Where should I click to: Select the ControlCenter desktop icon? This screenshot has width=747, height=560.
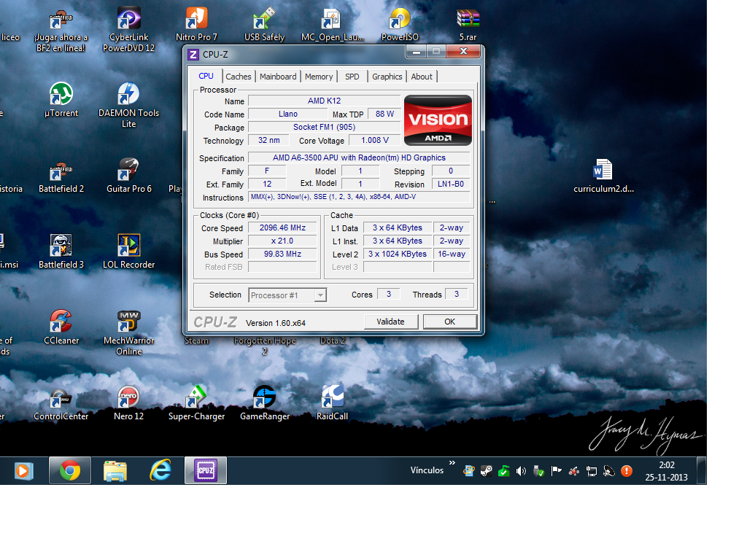[61, 403]
